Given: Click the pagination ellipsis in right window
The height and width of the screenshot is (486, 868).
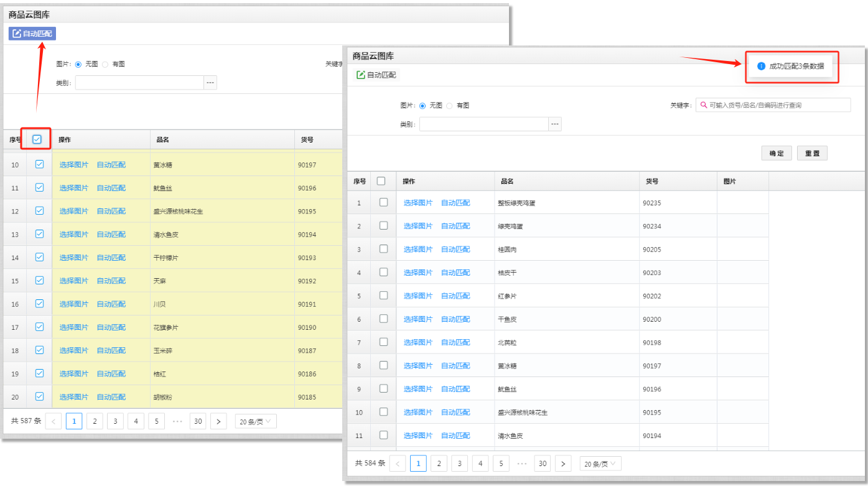Looking at the screenshot, I should point(522,464).
